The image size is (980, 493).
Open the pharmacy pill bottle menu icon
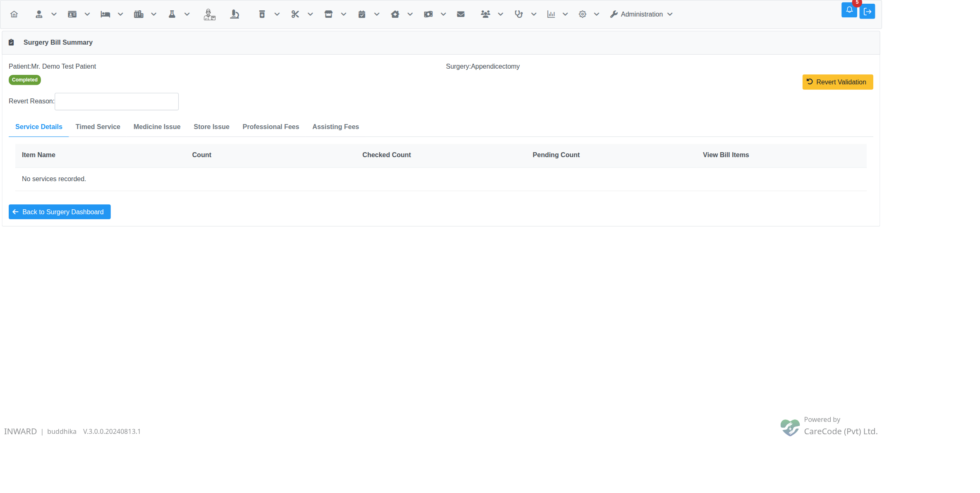262,14
